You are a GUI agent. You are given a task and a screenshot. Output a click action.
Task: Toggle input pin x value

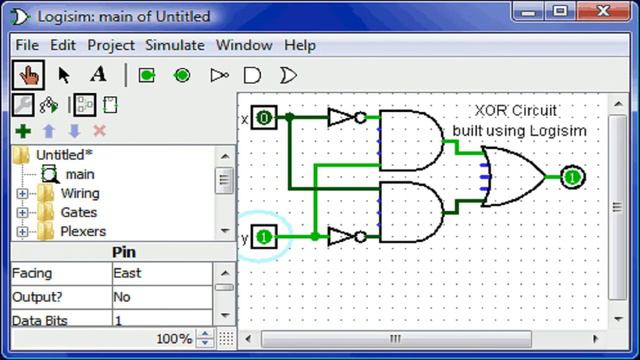pyautogui.click(x=264, y=118)
